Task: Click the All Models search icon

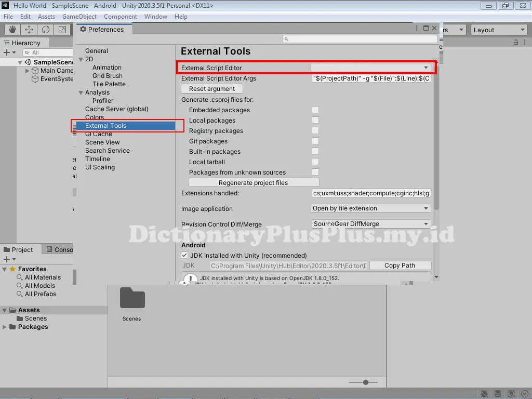Action: (20, 286)
